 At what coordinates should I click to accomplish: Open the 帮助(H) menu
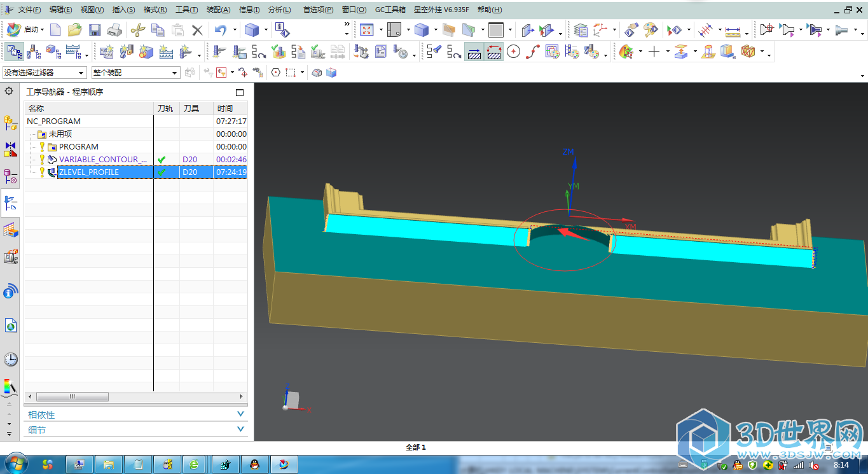click(489, 10)
